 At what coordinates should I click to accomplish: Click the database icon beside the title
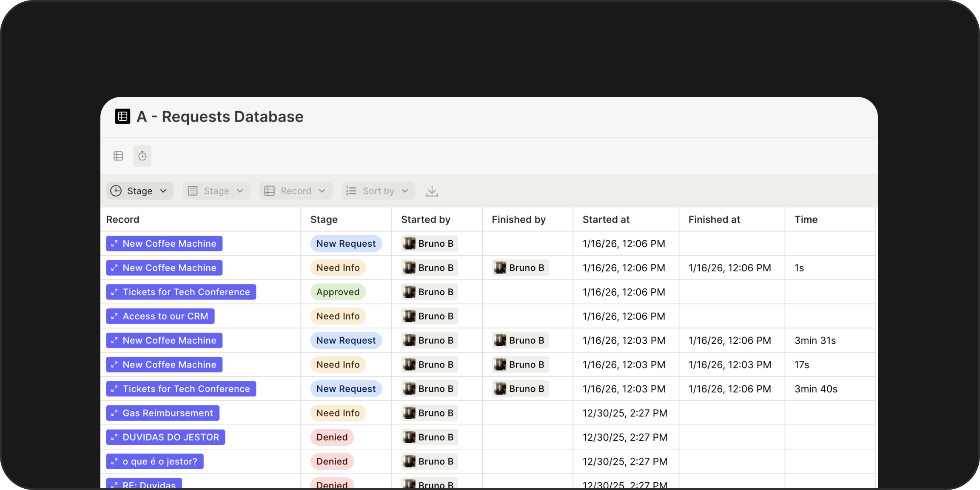point(122,117)
